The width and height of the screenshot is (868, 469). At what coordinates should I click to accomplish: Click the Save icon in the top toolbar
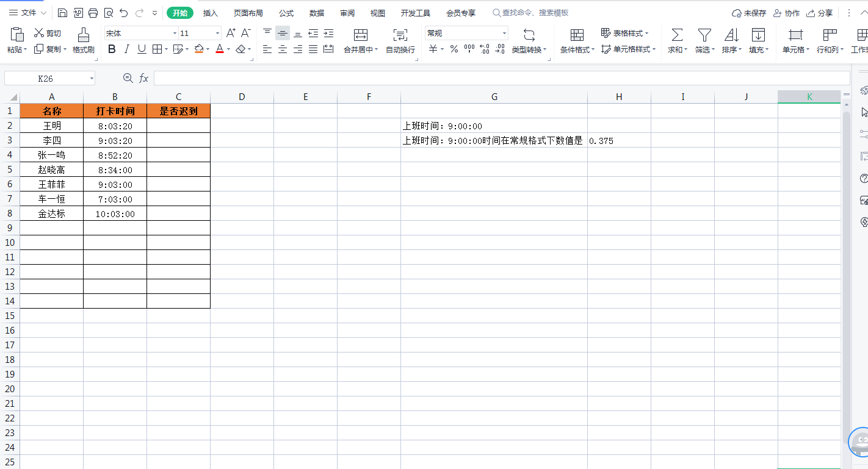(x=63, y=13)
